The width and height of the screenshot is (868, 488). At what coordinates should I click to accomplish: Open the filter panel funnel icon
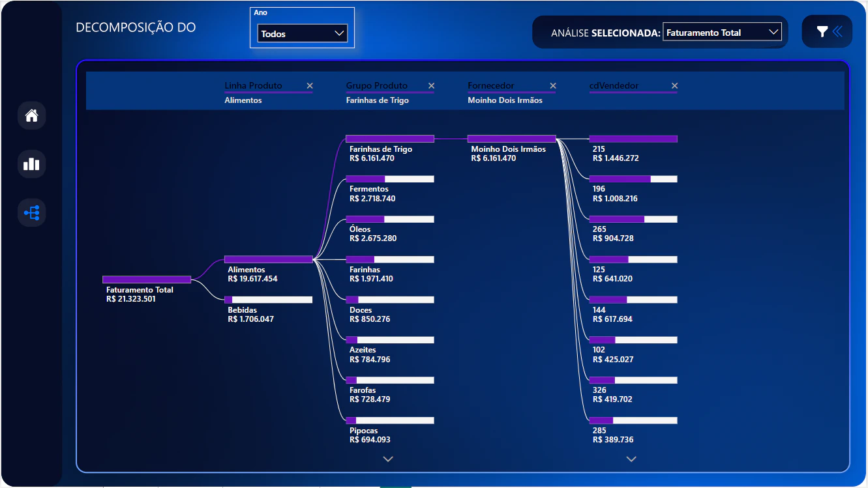pos(822,31)
